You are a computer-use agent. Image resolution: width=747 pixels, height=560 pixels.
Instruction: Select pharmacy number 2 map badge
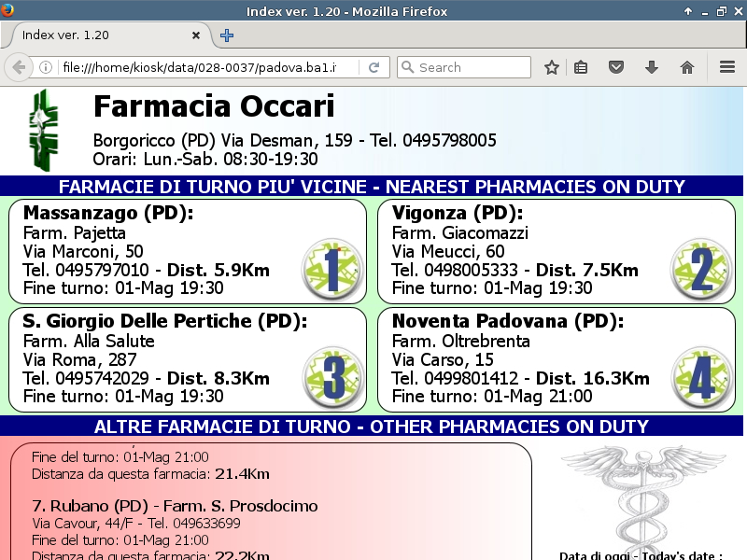(x=701, y=269)
